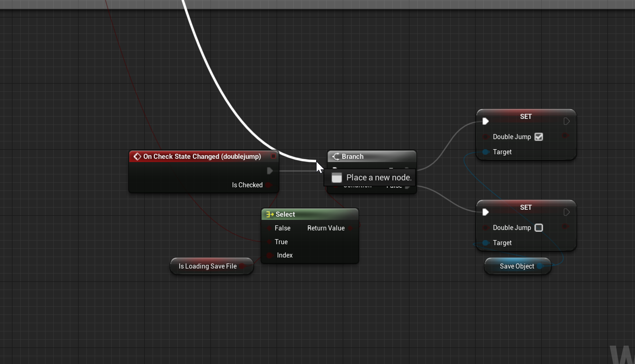Click the upper SET node exec input pin
This screenshot has width=635, height=364.
pos(486,121)
